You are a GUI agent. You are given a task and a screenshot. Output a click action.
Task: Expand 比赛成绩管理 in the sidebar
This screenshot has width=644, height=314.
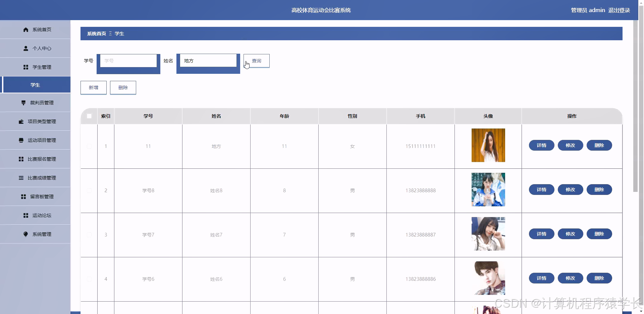35,178
